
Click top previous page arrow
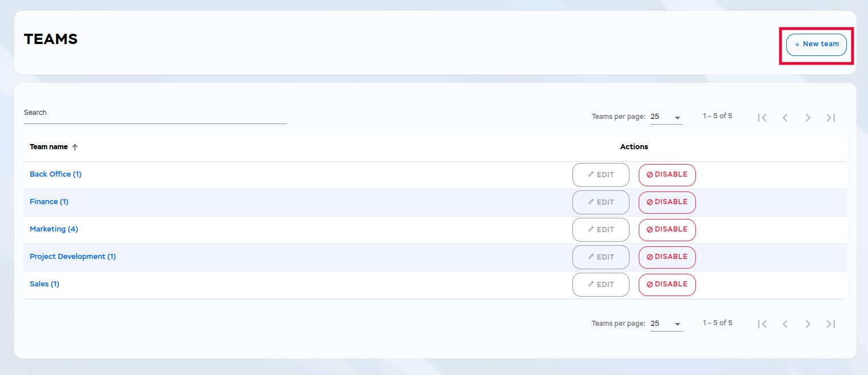click(785, 118)
